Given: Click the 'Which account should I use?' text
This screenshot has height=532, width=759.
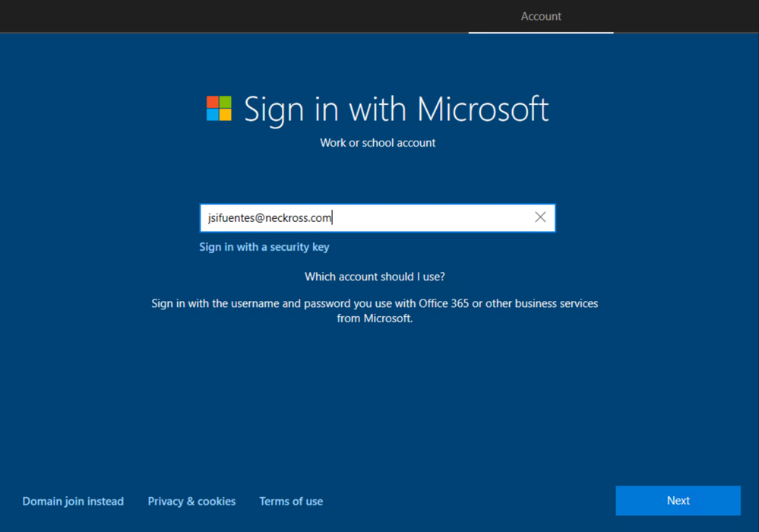Looking at the screenshot, I should pyautogui.click(x=375, y=277).
